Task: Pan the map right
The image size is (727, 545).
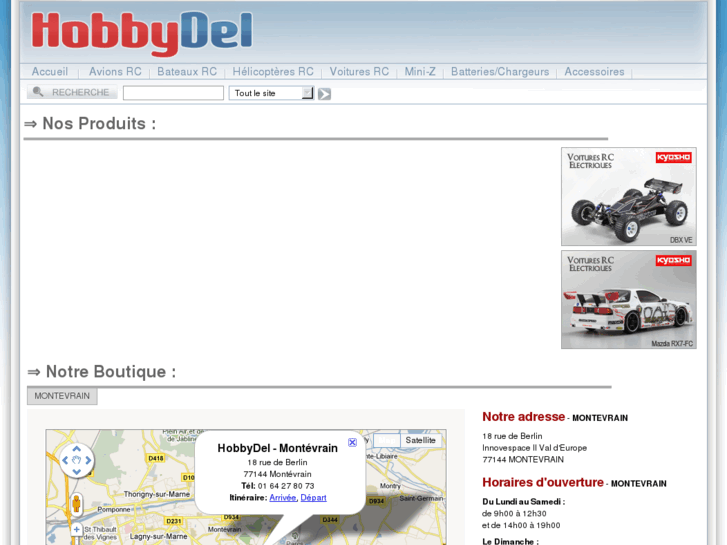Action: (x=88, y=460)
